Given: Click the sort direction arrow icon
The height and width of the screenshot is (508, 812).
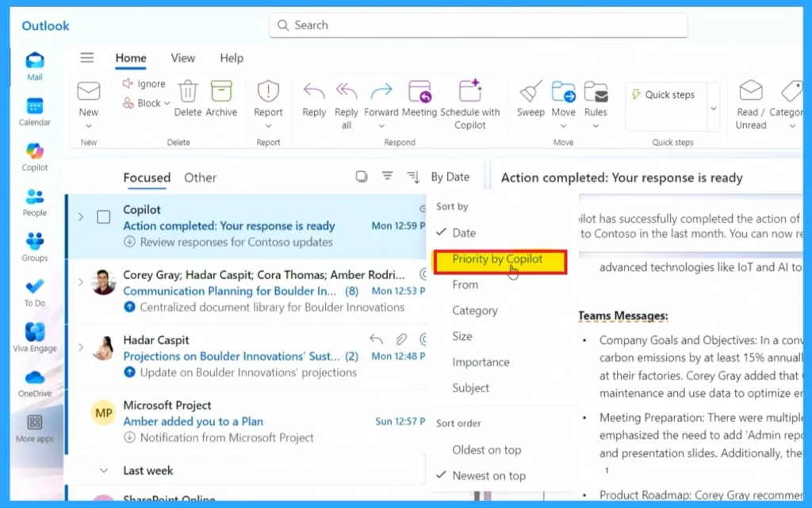Looking at the screenshot, I should tap(413, 177).
